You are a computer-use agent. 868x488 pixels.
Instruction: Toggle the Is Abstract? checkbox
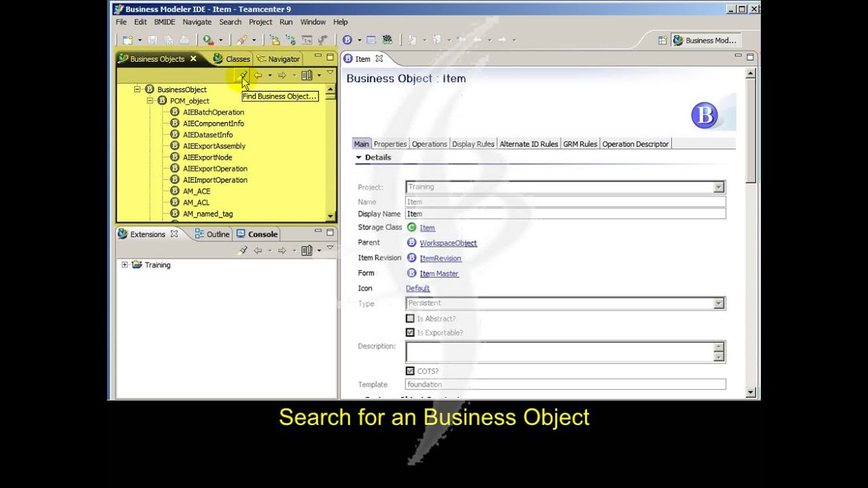410,319
